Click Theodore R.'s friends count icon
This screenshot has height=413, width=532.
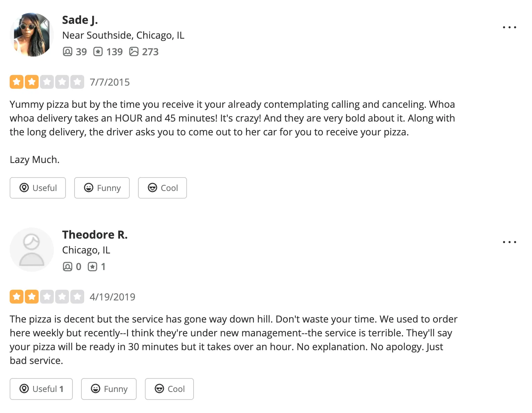68,267
